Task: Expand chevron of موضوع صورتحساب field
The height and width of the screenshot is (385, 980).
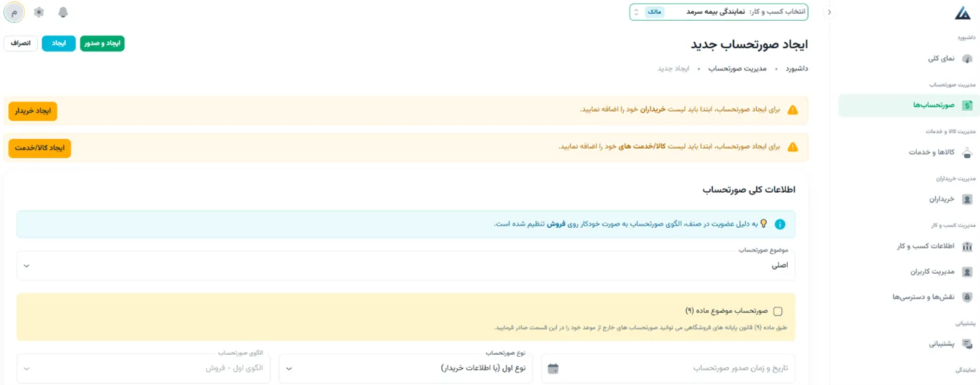Action: (x=27, y=266)
